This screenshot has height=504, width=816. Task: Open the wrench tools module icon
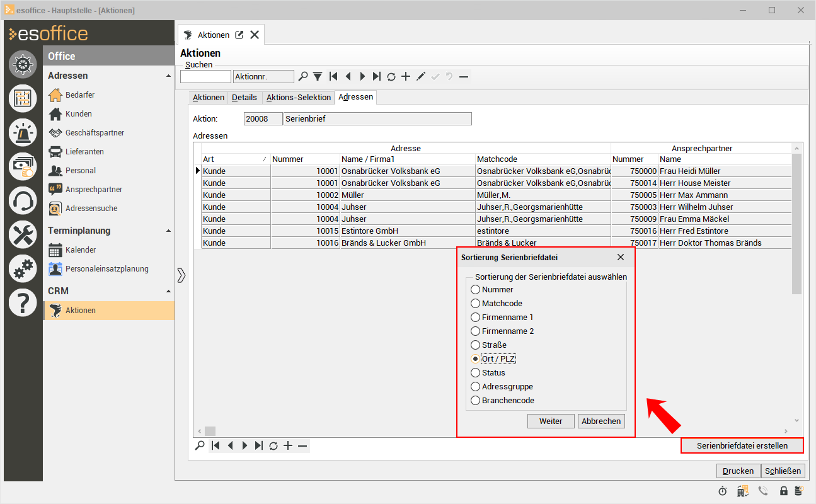(x=23, y=234)
